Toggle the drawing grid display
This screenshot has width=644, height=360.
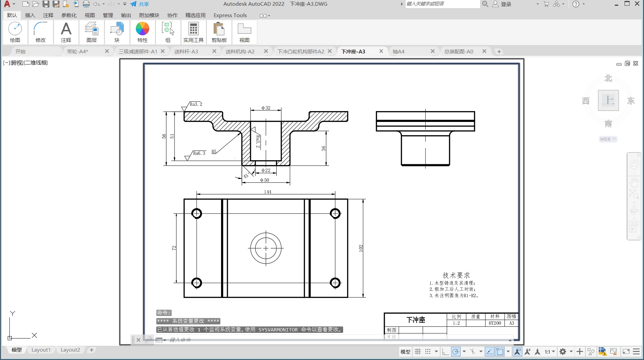(418, 352)
